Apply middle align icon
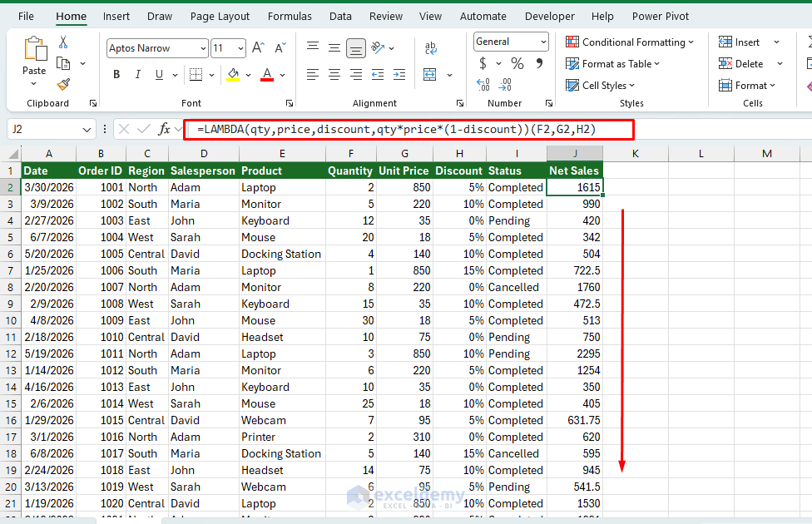 click(x=334, y=48)
